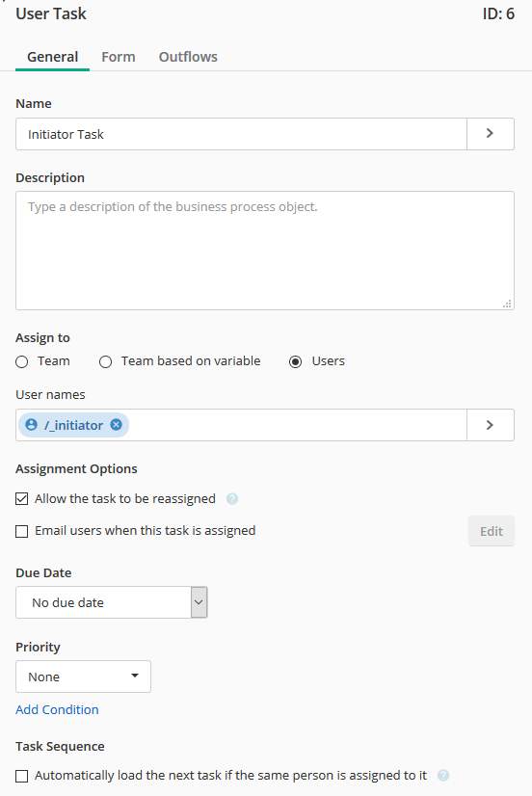The height and width of the screenshot is (796, 532).
Task: Uncheck Allow the task to be reassigned
Action: [x=22, y=499]
